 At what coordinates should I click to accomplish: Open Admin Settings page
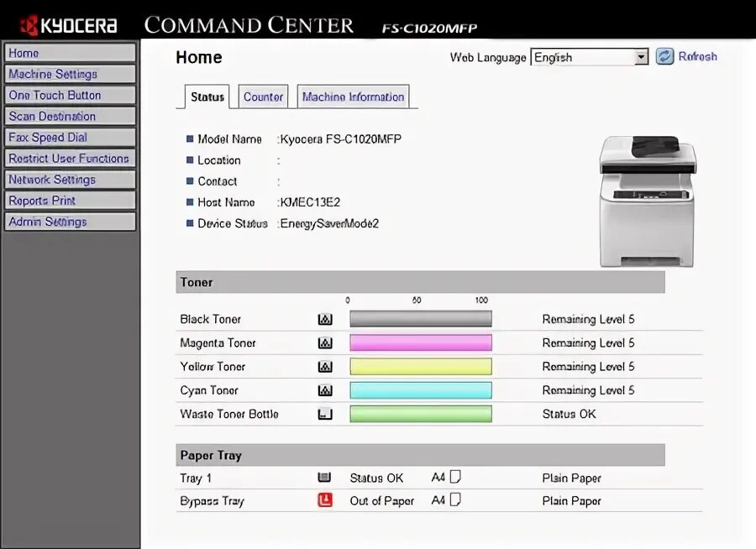(70, 222)
